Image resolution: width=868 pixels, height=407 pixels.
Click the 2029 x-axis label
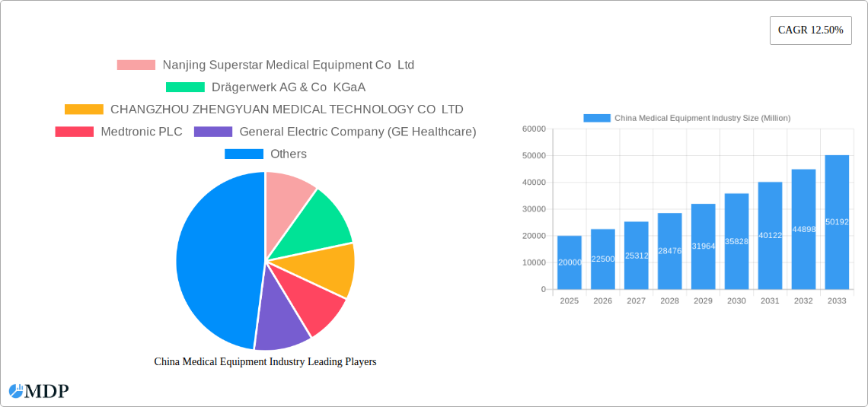(703, 300)
